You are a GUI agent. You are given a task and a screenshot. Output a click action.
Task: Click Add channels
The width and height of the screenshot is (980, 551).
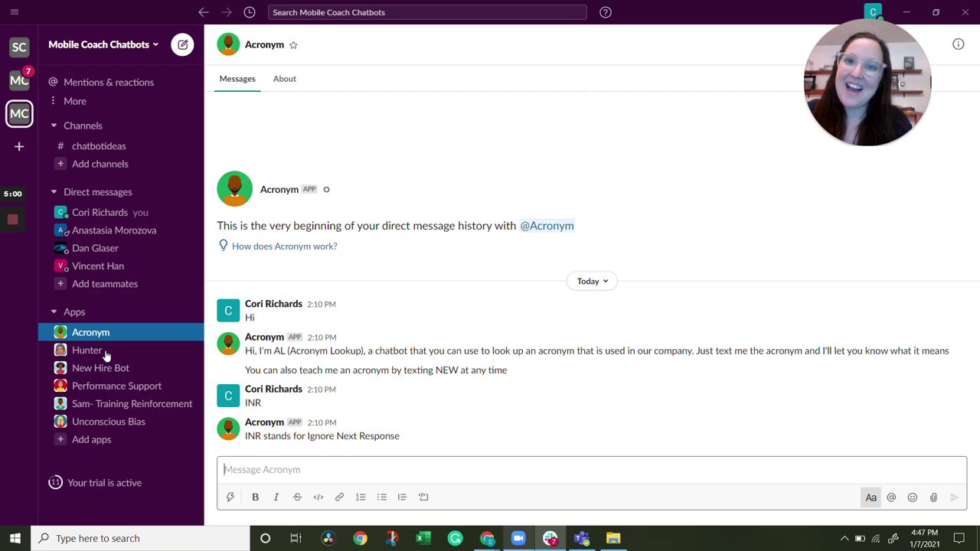point(100,164)
